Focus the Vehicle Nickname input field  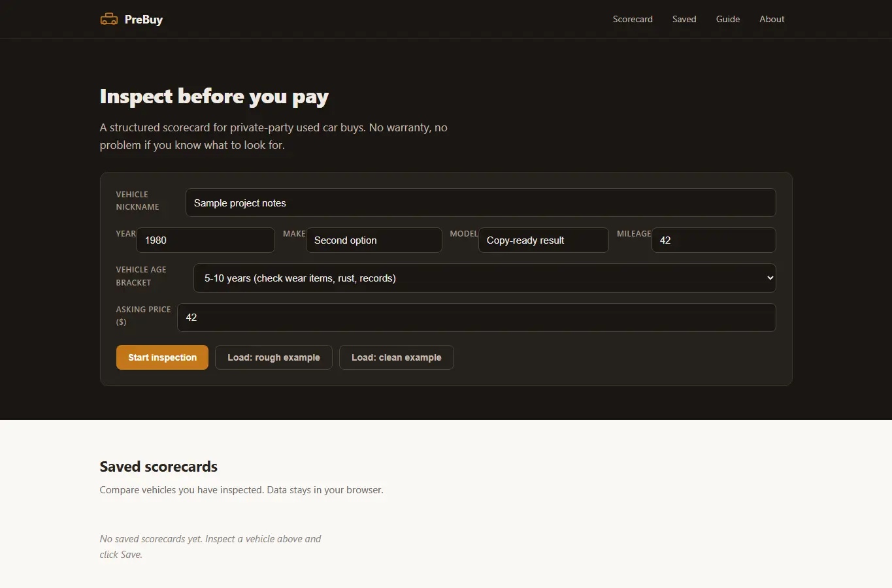[480, 203]
